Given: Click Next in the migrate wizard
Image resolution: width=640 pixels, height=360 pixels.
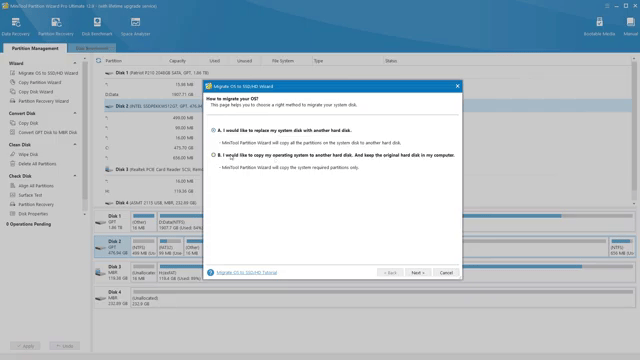Looking at the screenshot, I should pos(418,273).
